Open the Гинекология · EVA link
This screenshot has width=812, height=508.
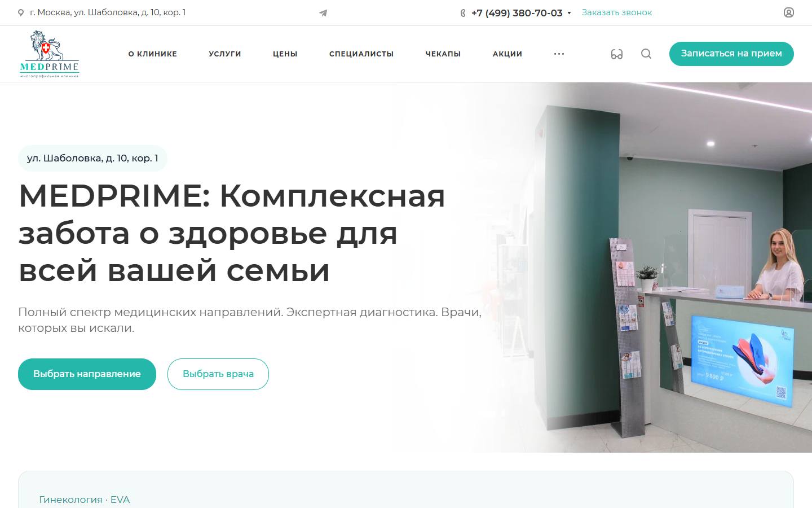pos(85,500)
